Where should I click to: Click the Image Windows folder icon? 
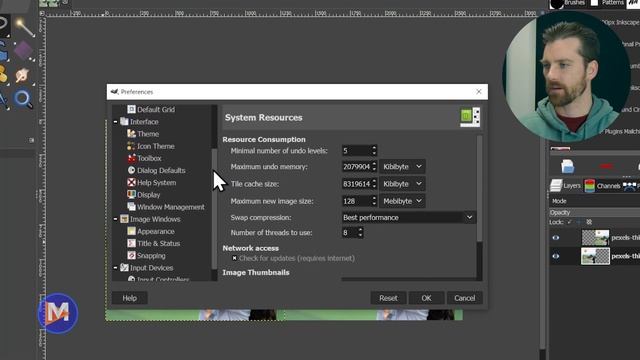124,219
